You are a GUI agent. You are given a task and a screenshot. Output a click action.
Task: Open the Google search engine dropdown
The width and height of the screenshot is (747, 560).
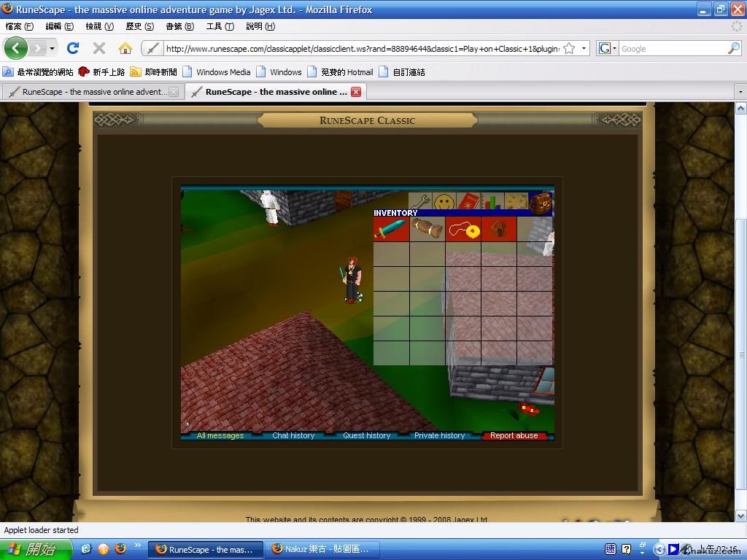pos(608,48)
